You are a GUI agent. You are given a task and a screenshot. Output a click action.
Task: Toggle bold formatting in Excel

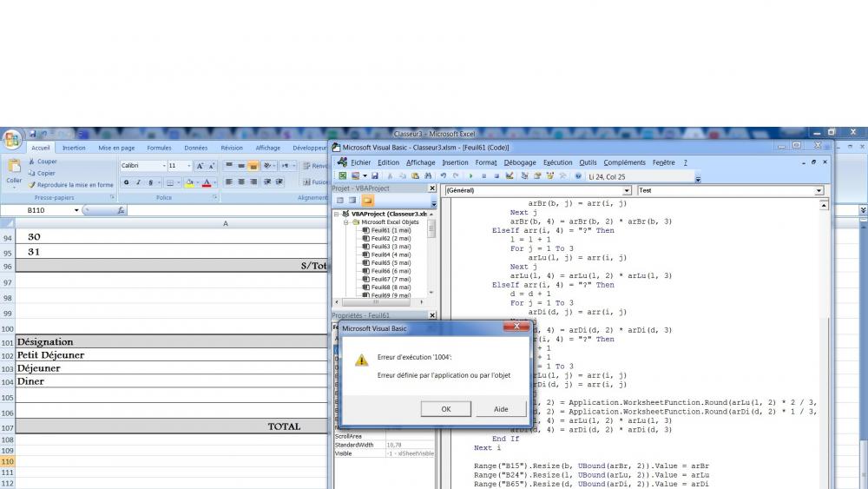click(126, 182)
